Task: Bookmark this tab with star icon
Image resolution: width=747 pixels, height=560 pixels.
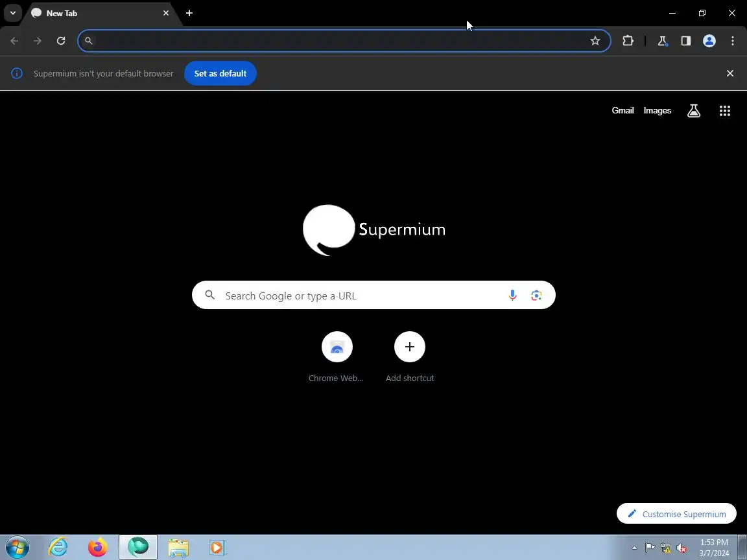Action: point(595,41)
